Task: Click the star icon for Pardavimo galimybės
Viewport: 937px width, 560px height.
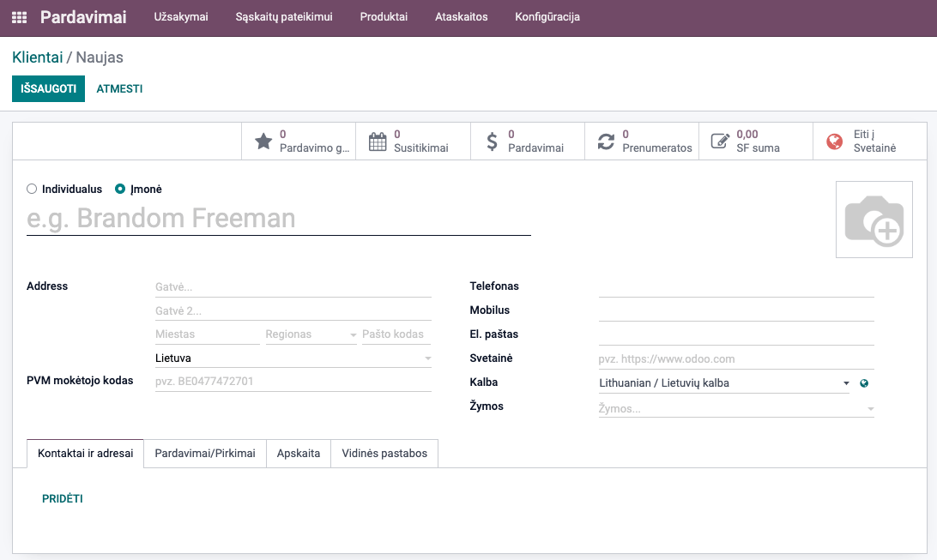Action: pyautogui.click(x=263, y=142)
